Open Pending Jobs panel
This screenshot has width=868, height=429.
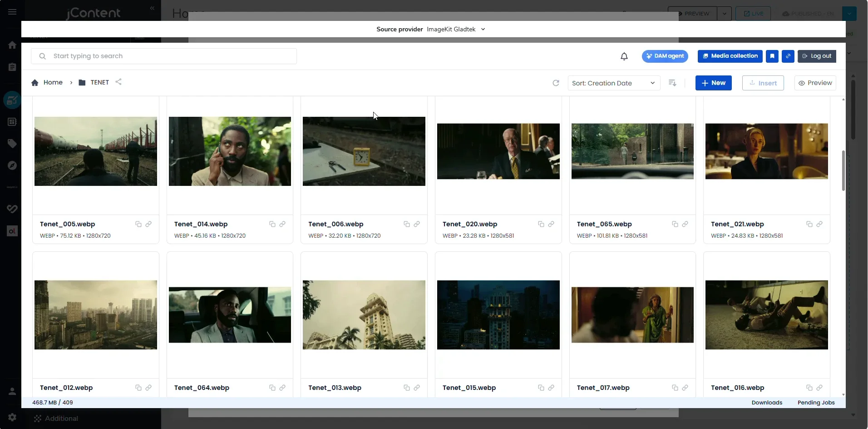point(816,403)
